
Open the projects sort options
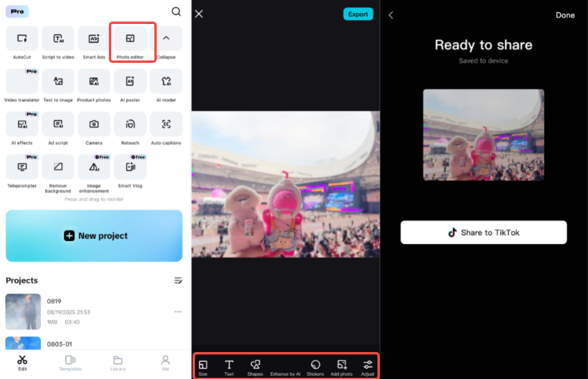coord(178,280)
